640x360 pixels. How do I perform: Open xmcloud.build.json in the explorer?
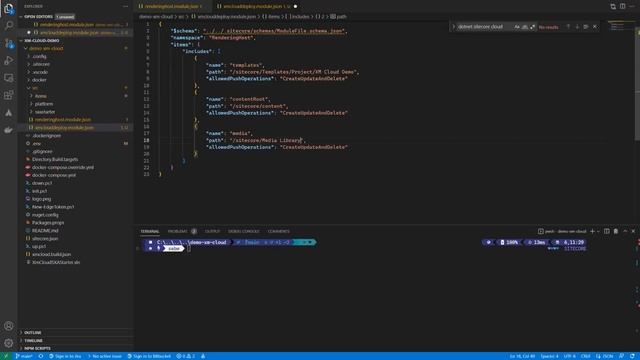[51, 254]
